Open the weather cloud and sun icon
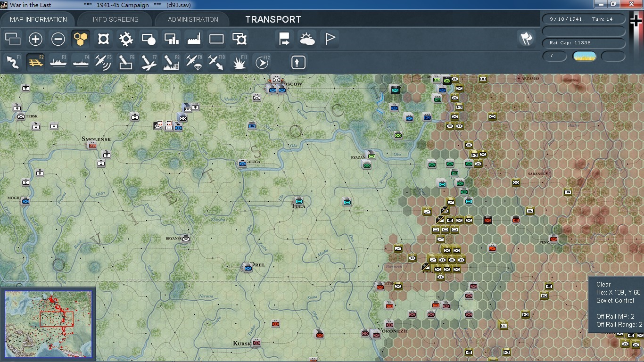Image resolution: width=644 pixels, height=362 pixels. (307, 39)
